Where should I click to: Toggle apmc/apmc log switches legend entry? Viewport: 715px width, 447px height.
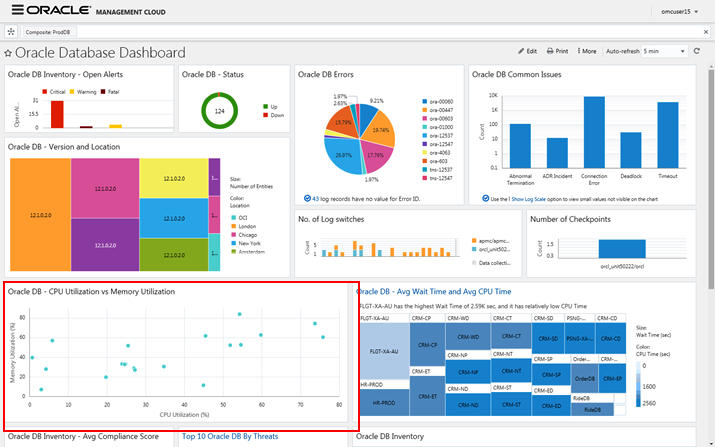click(x=491, y=241)
